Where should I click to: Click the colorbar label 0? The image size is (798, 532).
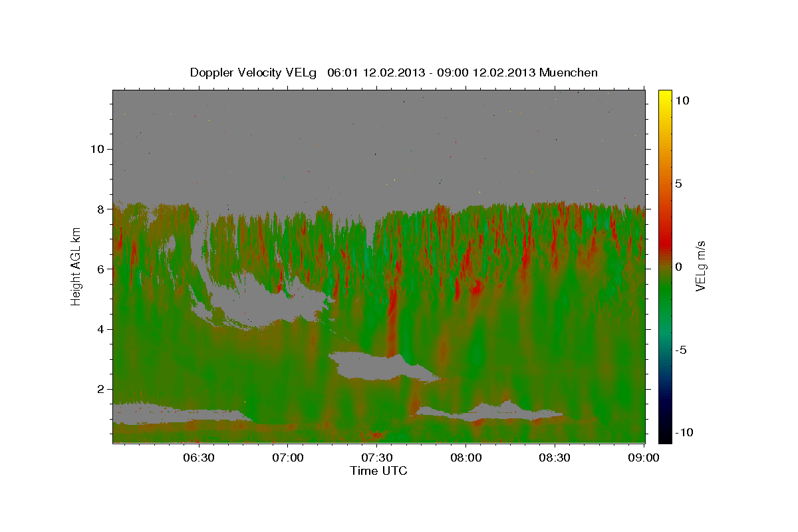pos(678,267)
